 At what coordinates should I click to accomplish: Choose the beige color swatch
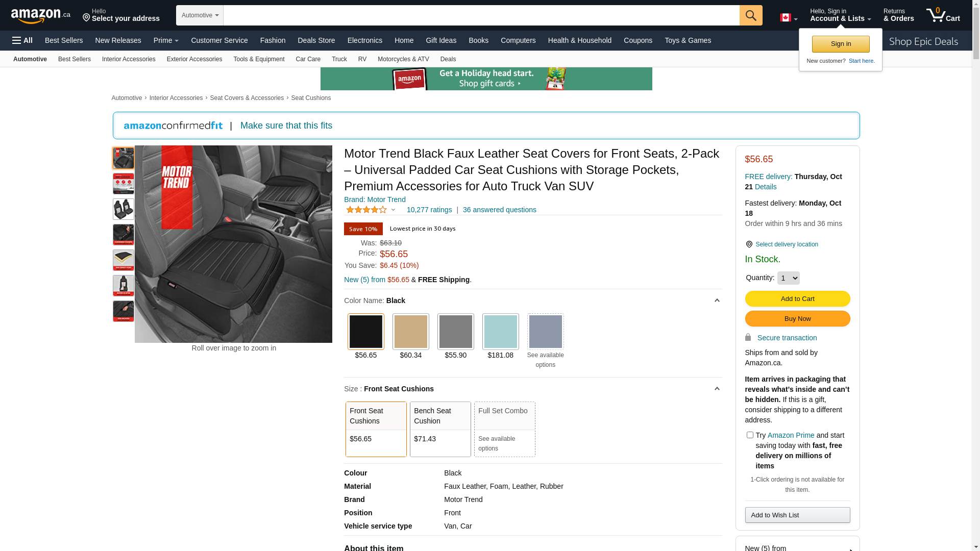point(410,332)
